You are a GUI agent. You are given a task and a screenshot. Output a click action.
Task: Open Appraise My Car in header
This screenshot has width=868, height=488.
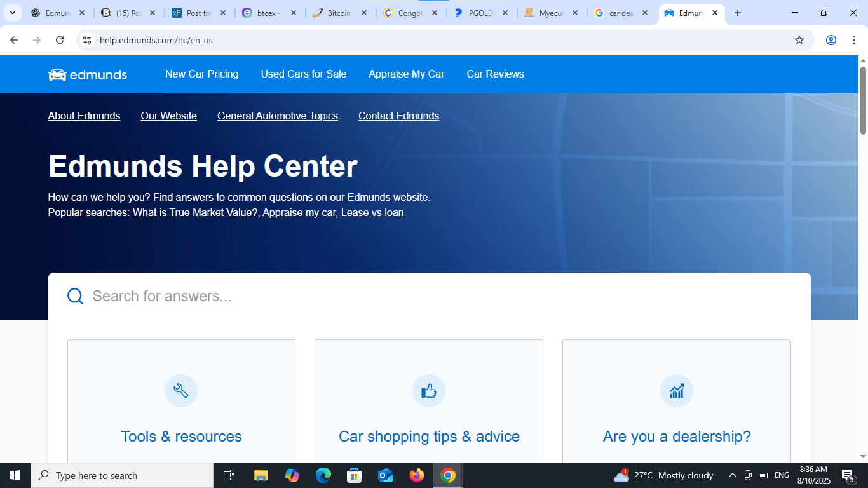[407, 74]
